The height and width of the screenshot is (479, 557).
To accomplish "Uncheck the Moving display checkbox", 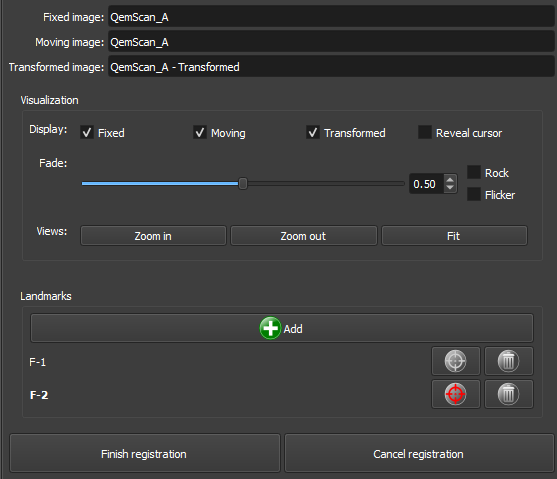I will [x=200, y=133].
